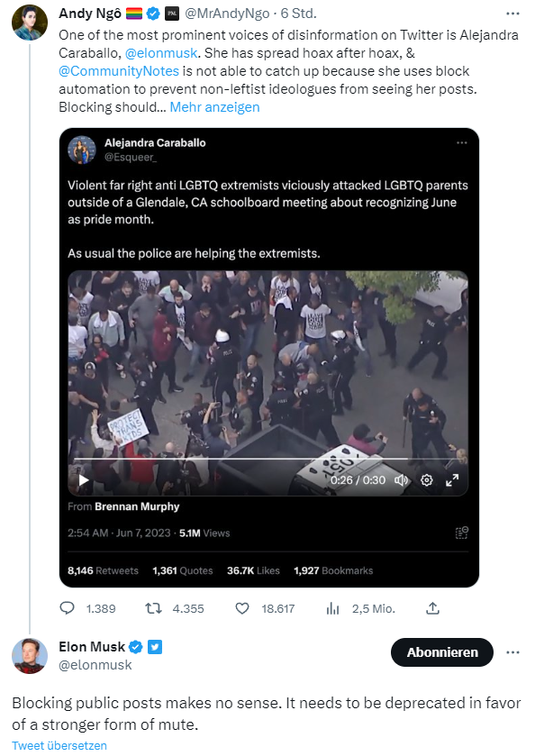The height and width of the screenshot is (756, 535).
Task: Retweet Andy Ngô's post via retweet icon
Action: (x=153, y=608)
